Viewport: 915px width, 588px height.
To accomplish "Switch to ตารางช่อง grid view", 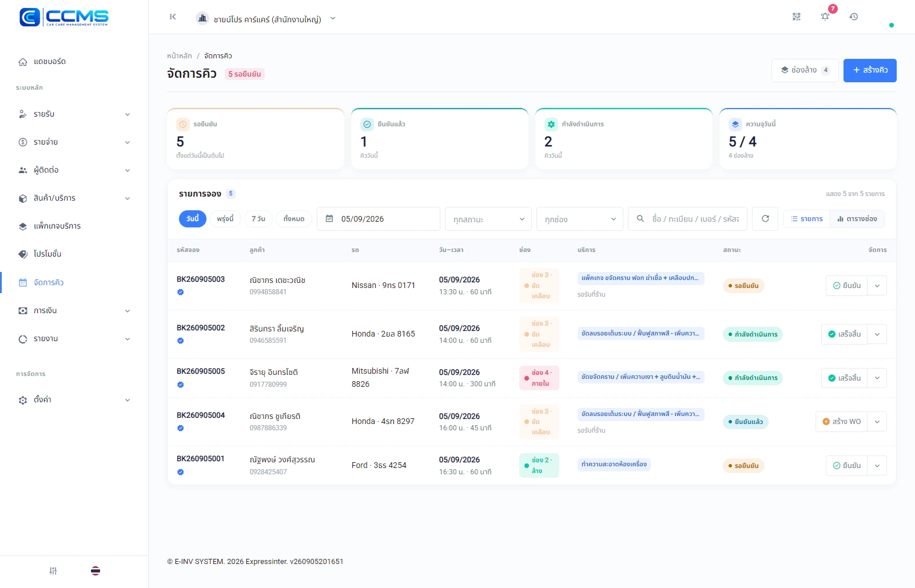I will 857,219.
